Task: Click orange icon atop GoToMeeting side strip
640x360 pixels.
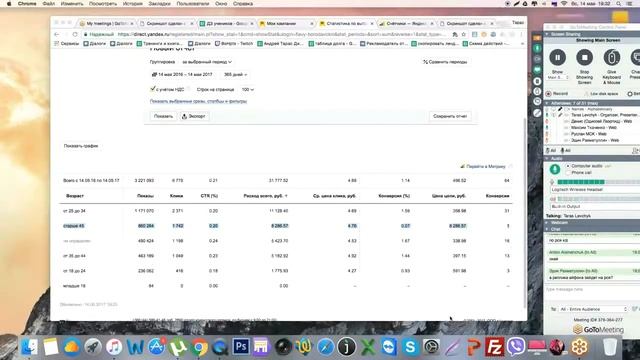Action: 537,38
